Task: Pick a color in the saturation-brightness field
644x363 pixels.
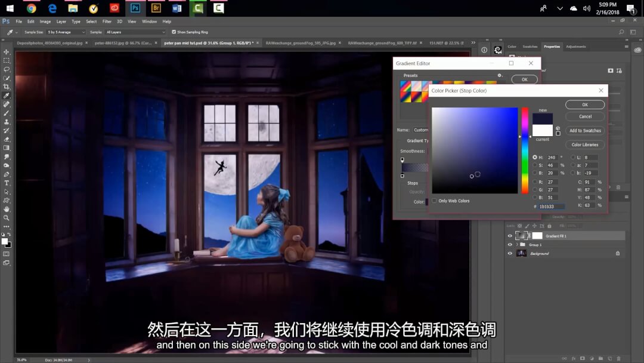Action: [x=475, y=150]
